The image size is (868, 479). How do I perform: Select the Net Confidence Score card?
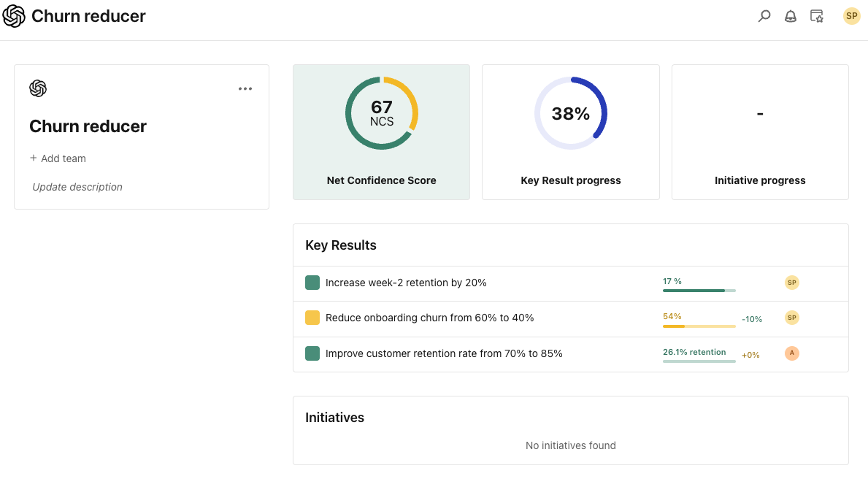coord(381,131)
